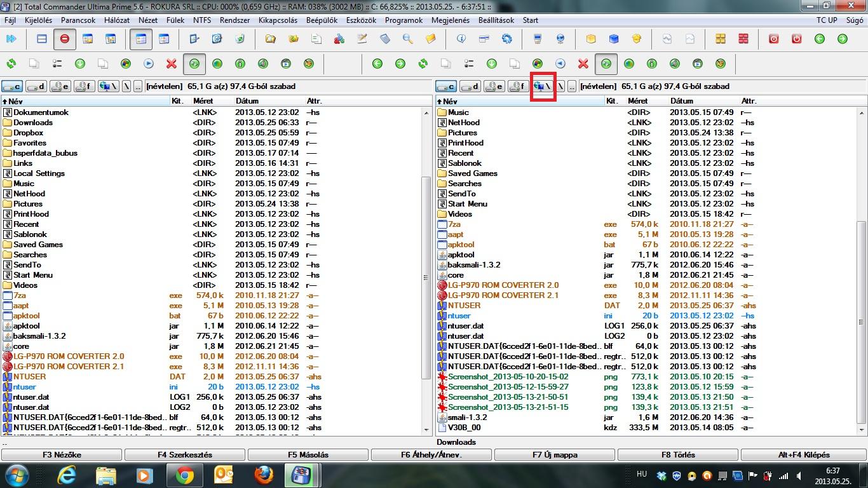Click the red X icon in left panel toolbar
This screenshot has width=868, height=488.
[172, 64]
